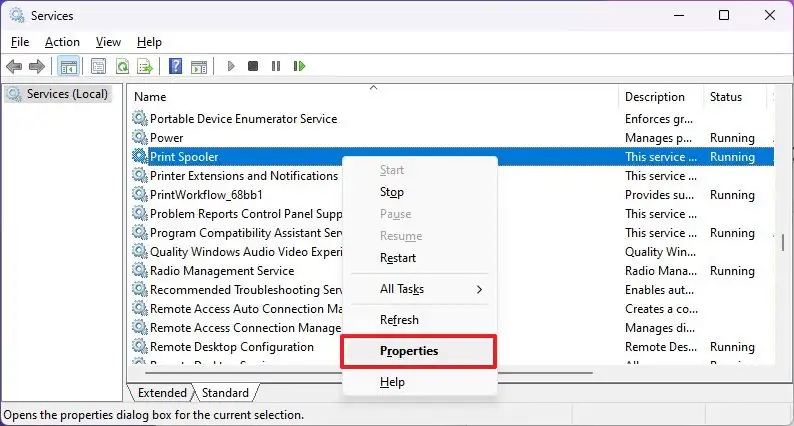Click 'Radio Mana...' description cell

pos(661,271)
